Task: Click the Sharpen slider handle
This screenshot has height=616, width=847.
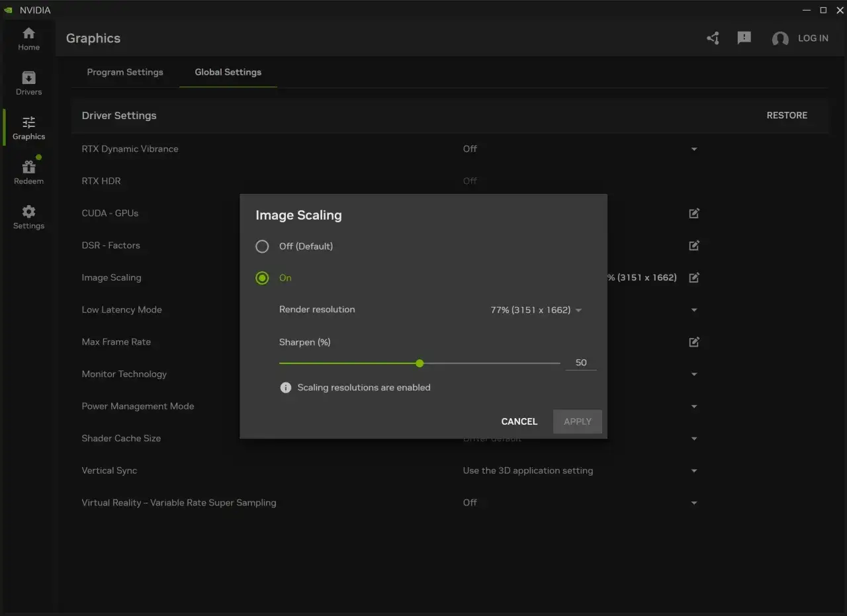Action: tap(420, 363)
